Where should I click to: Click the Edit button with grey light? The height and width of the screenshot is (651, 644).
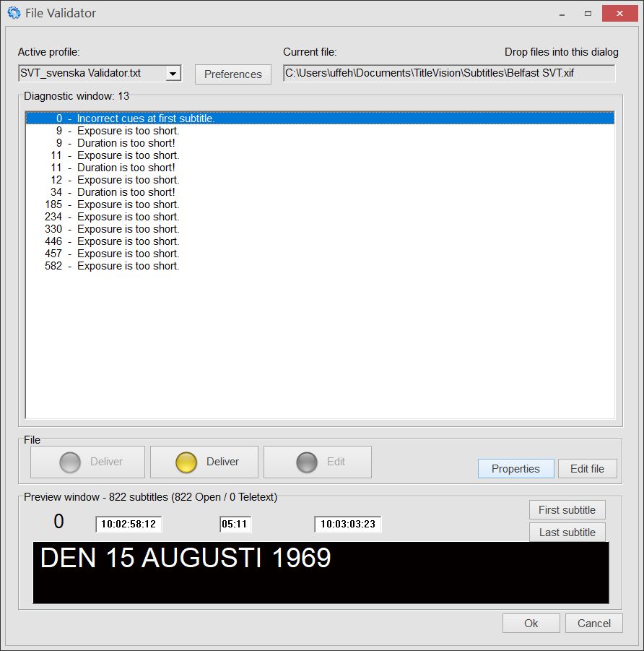click(x=318, y=462)
